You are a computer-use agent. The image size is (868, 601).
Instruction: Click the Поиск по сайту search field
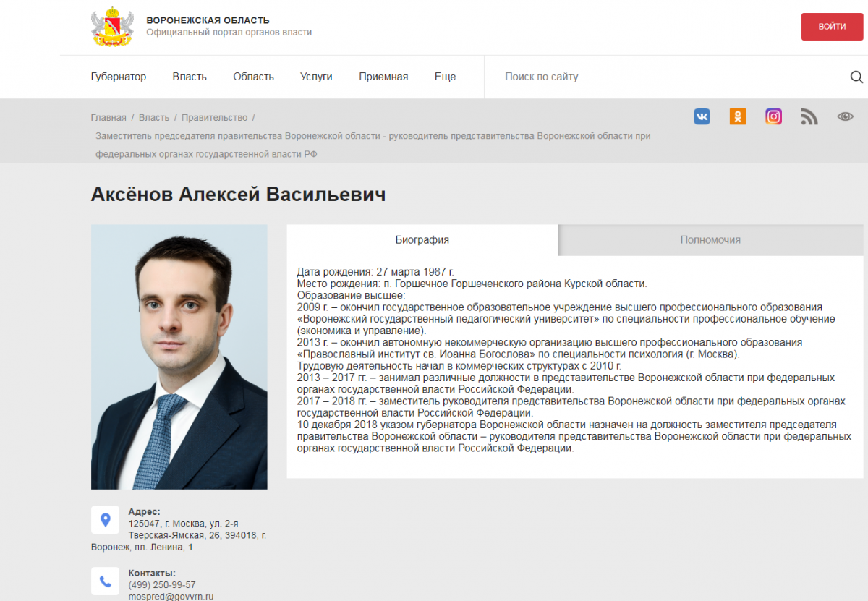(665, 77)
